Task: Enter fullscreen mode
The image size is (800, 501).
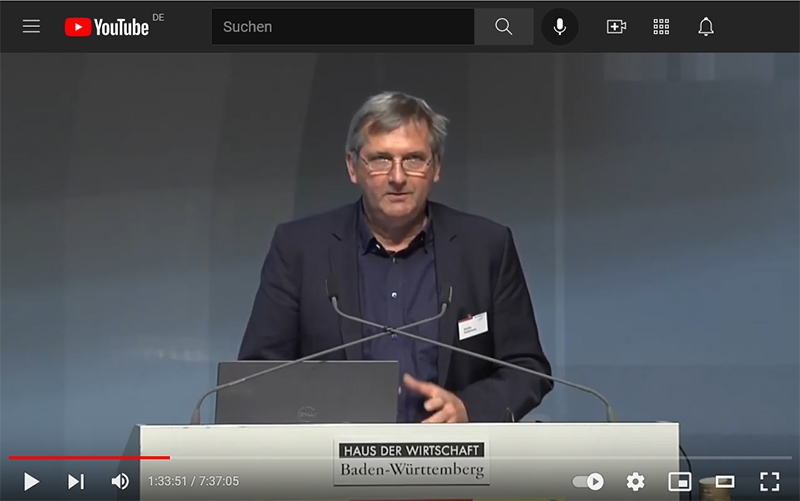Action: coord(769,481)
